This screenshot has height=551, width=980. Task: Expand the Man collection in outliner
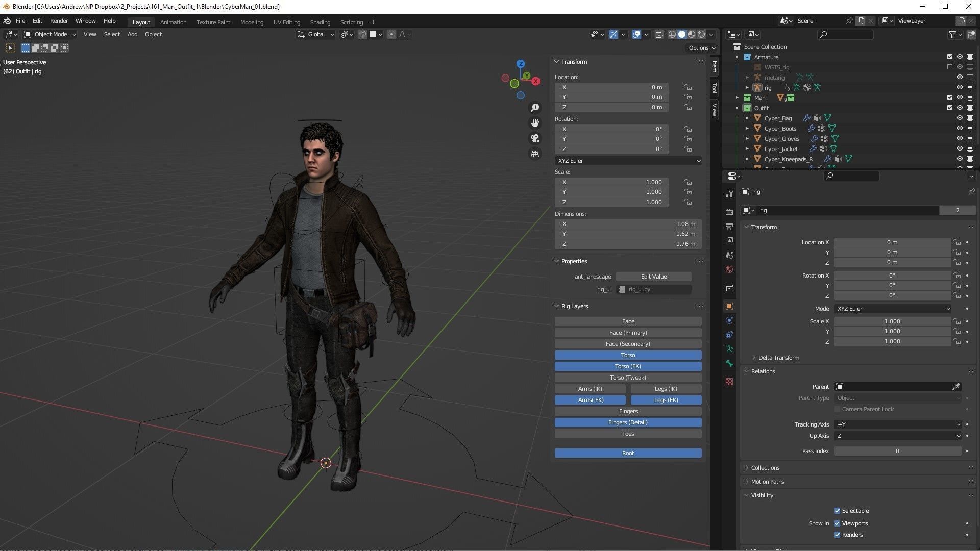(x=737, y=97)
